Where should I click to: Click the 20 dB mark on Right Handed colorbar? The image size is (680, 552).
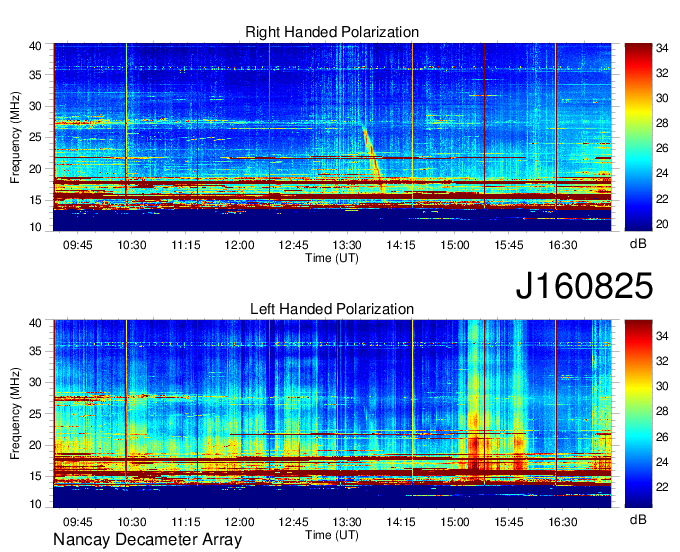[x=662, y=224]
